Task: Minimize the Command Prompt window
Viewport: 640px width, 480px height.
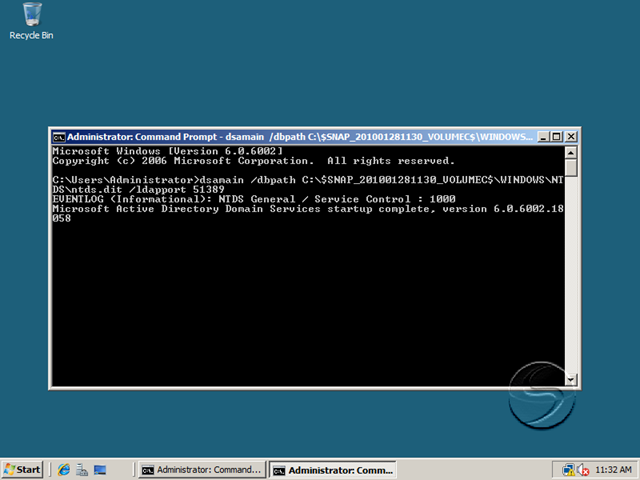Action: pyautogui.click(x=543, y=137)
